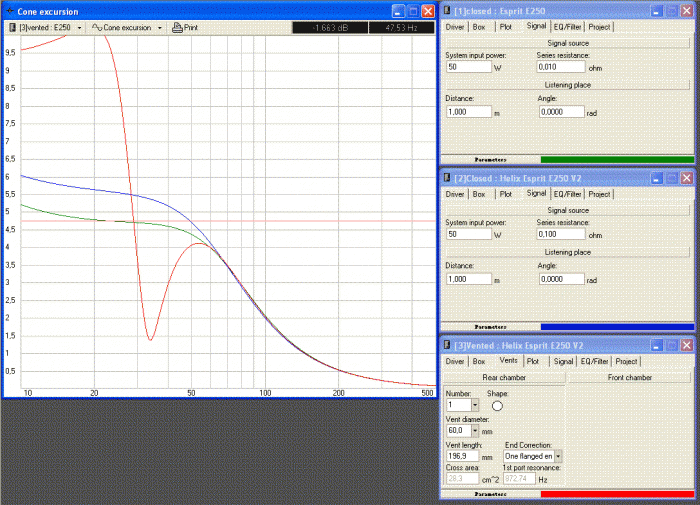Expand the vent Number dropdown
This screenshot has width=700, height=505.
click(x=475, y=405)
